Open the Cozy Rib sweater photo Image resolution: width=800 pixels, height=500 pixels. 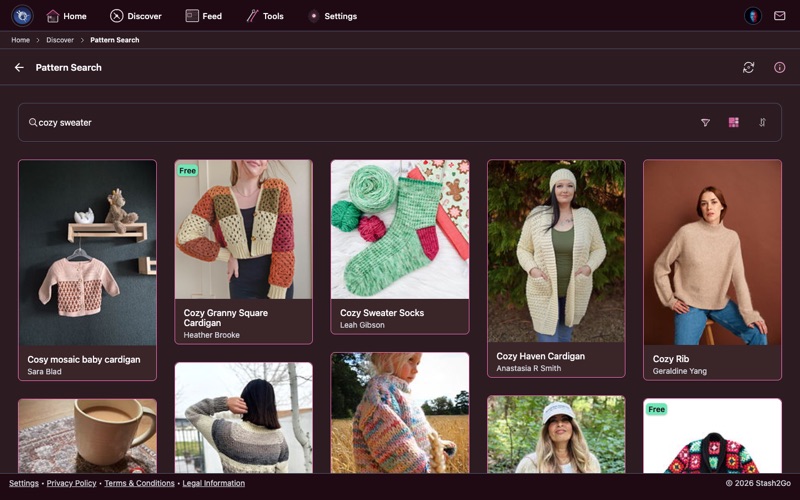pyautogui.click(x=712, y=253)
